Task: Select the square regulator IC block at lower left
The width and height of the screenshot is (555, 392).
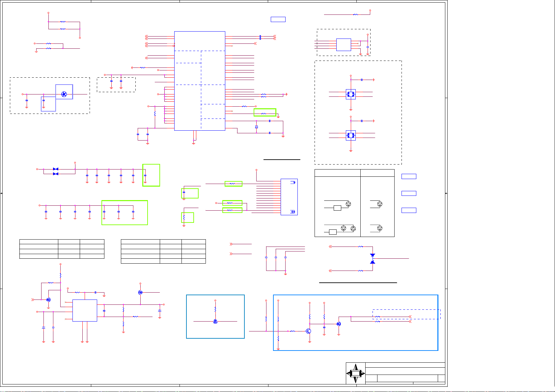Action: (85, 310)
